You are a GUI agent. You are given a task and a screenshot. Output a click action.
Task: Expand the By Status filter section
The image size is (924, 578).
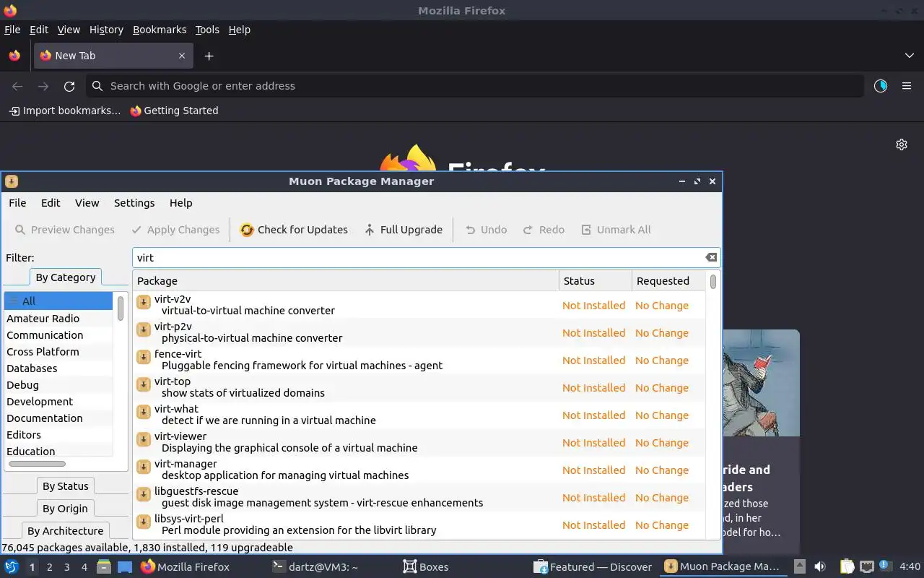click(x=65, y=486)
